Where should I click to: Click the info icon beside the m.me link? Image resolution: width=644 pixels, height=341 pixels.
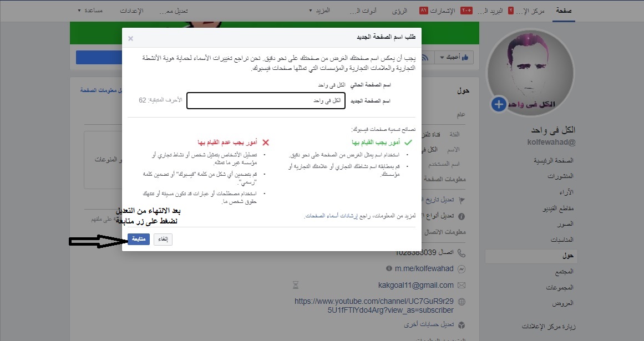[389, 268]
